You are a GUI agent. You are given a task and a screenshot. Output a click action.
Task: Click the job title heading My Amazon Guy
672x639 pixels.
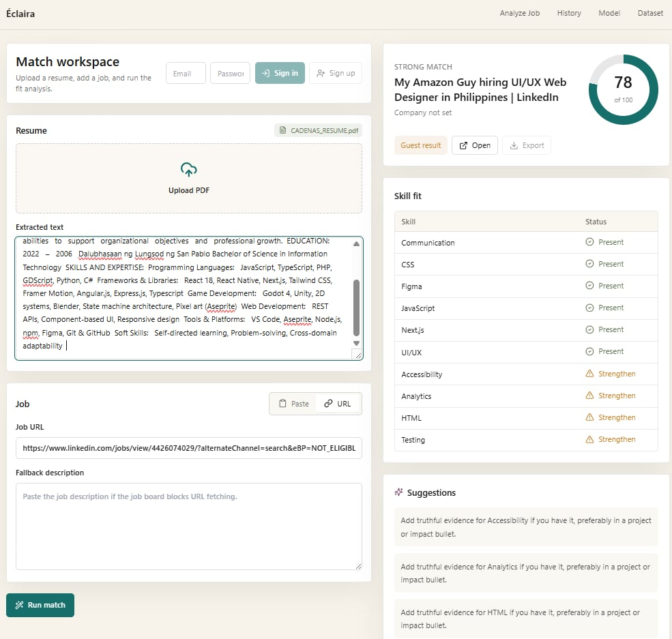tap(480, 89)
